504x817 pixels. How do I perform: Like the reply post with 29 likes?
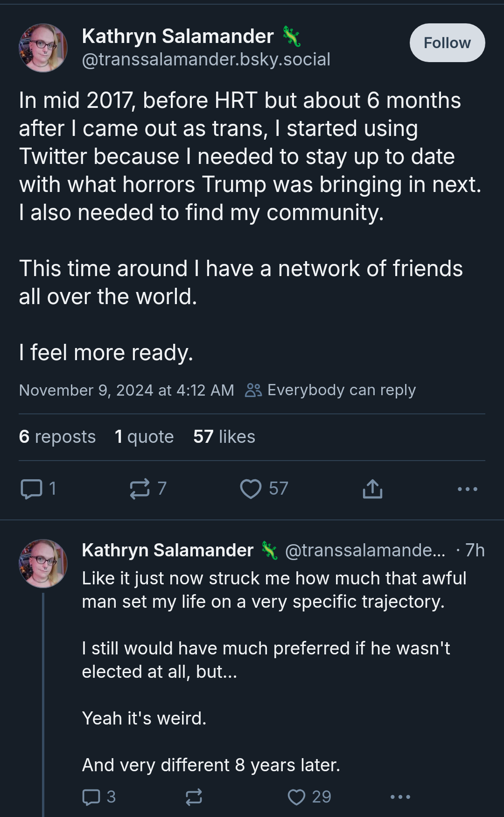(309, 797)
